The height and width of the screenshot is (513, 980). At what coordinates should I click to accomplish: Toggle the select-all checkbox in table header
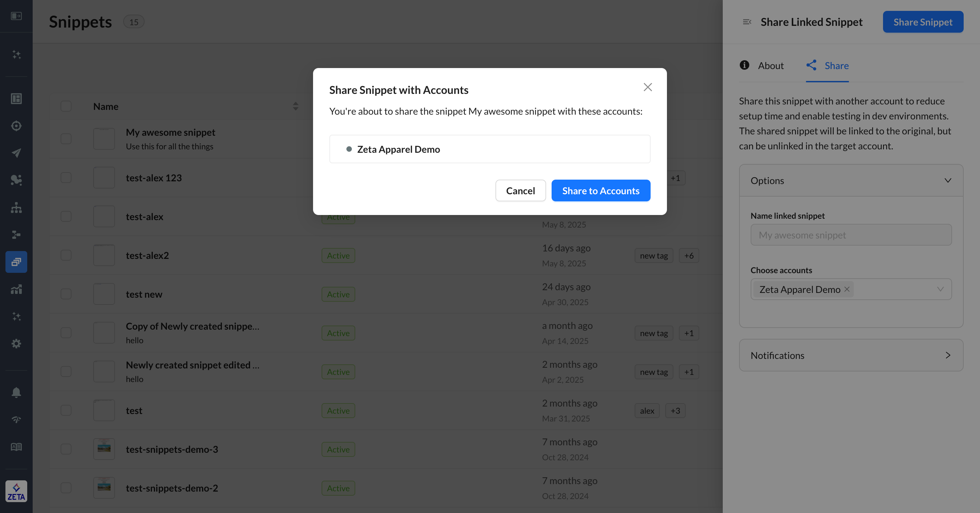pos(66,106)
